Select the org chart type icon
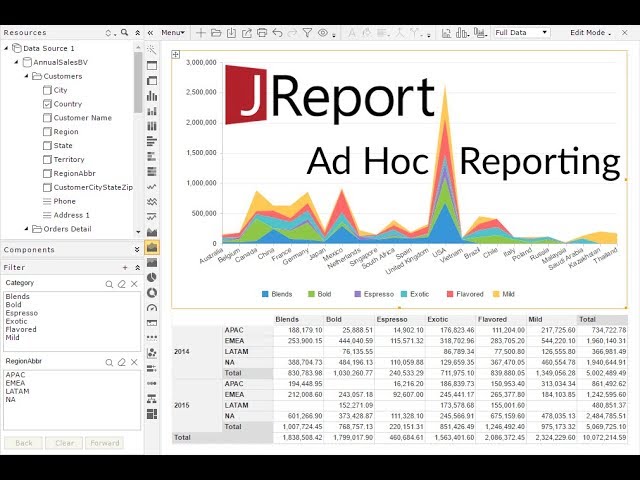The width and height of the screenshot is (640, 480). tap(151, 398)
